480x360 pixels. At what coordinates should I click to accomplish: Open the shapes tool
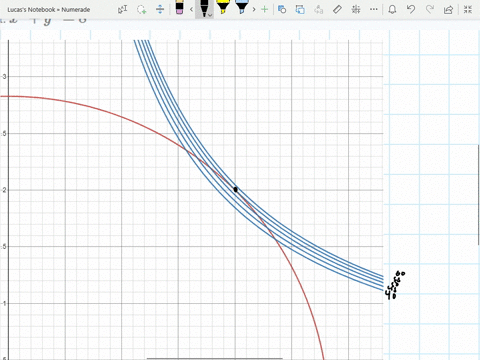click(282, 9)
